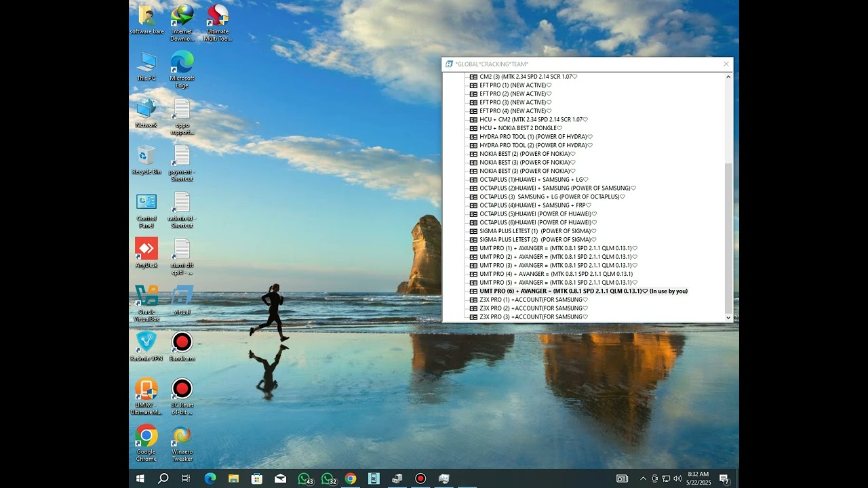Click the list scrollbar up arrow
The height and width of the screenshot is (488, 868).
[729, 77]
